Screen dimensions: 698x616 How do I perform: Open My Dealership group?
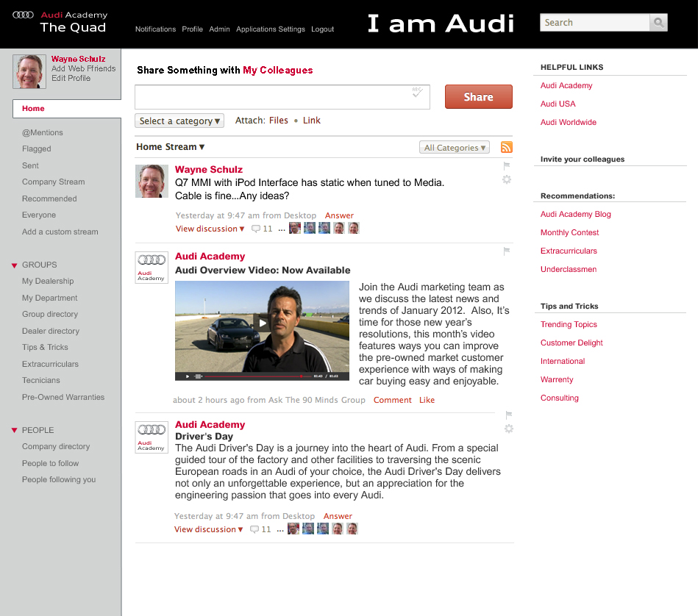tap(48, 281)
